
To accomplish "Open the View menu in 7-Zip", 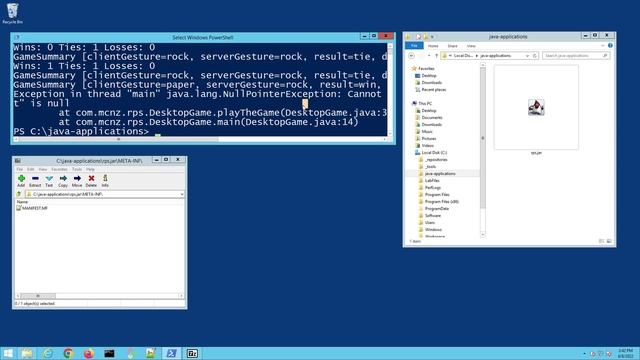I will coord(42,169).
